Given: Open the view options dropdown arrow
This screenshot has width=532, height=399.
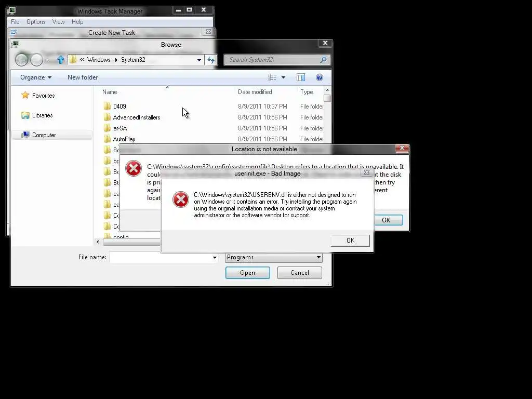Looking at the screenshot, I should tap(283, 77).
